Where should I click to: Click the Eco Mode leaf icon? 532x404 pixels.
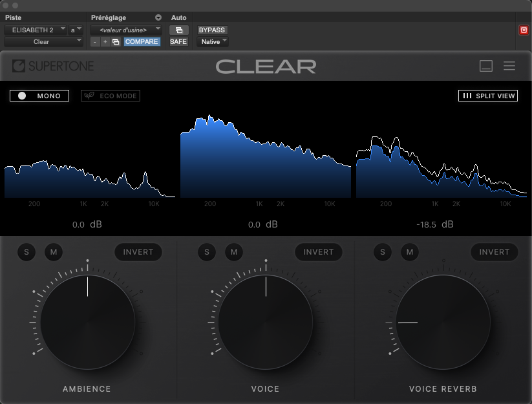tap(89, 96)
